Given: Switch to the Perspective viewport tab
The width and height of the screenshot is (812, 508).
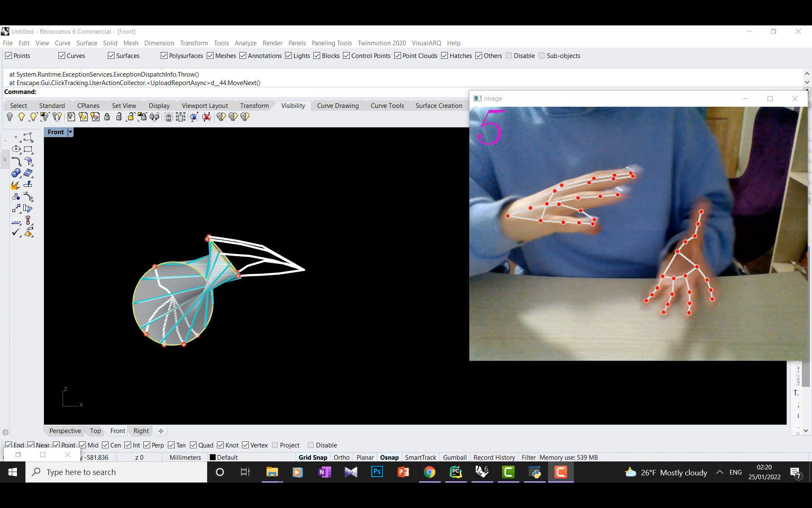Looking at the screenshot, I should pyautogui.click(x=65, y=431).
